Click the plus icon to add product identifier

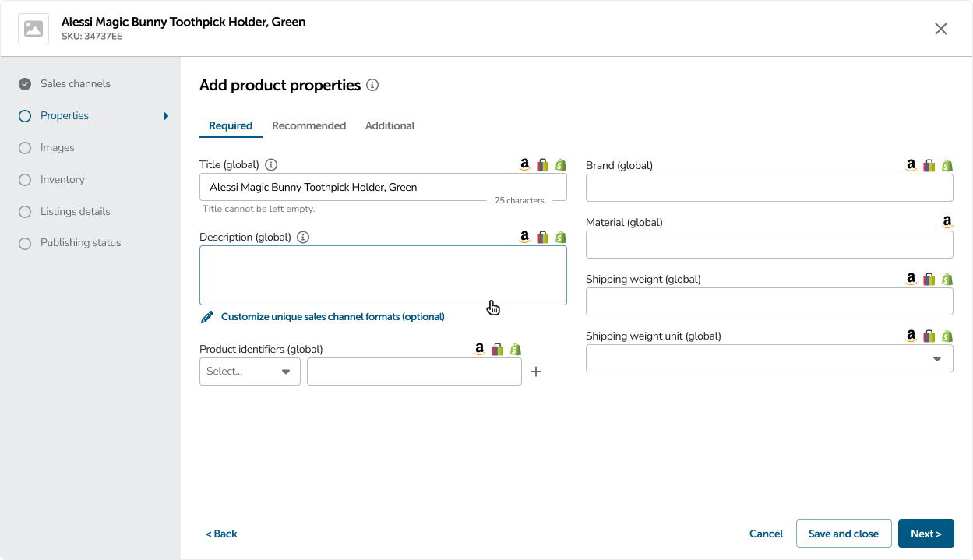[x=536, y=372]
